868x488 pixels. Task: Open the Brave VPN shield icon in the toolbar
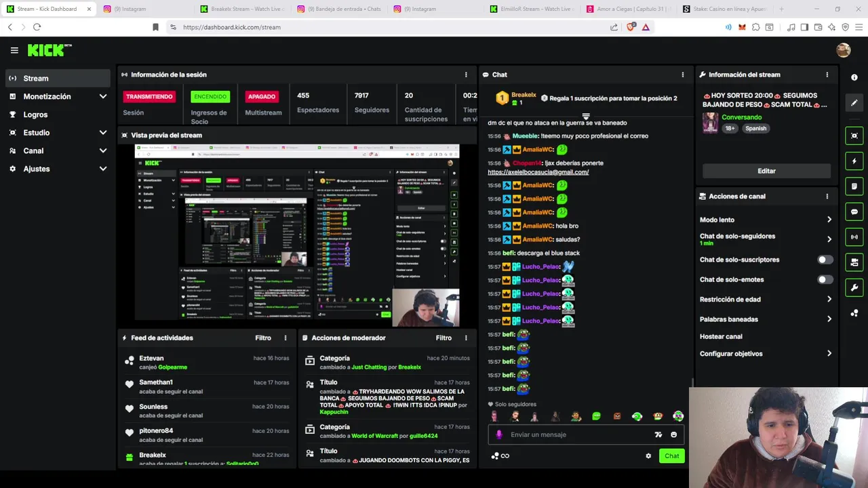coord(845,27)
